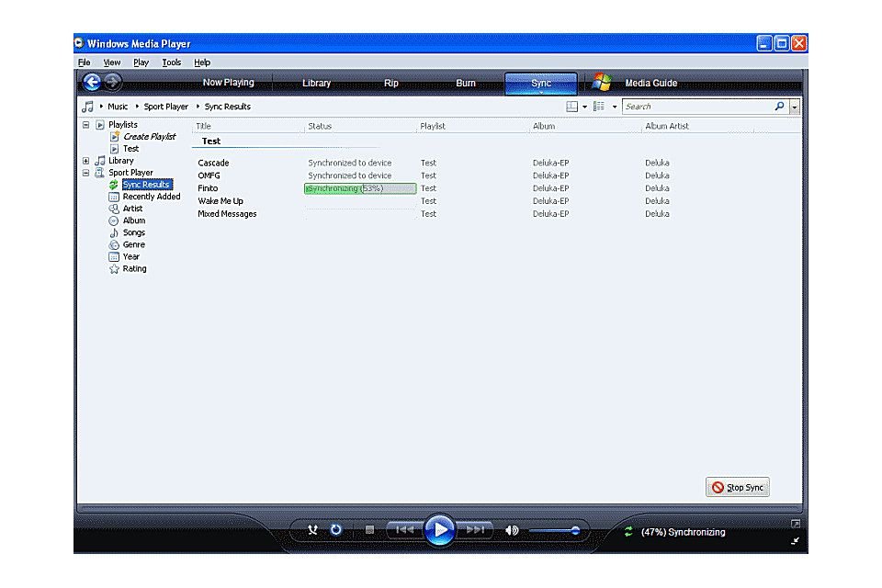This screenshot has width=882, height=588.
Task: Click the Play button
Action: (439, 530)
